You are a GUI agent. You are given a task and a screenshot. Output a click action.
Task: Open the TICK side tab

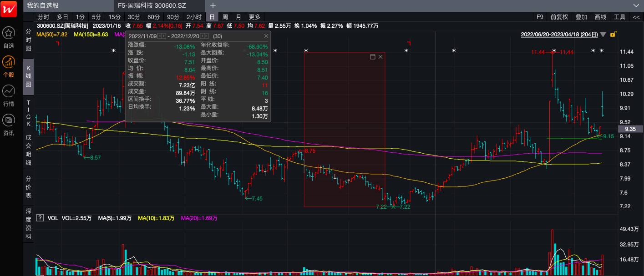click(28, 113)
